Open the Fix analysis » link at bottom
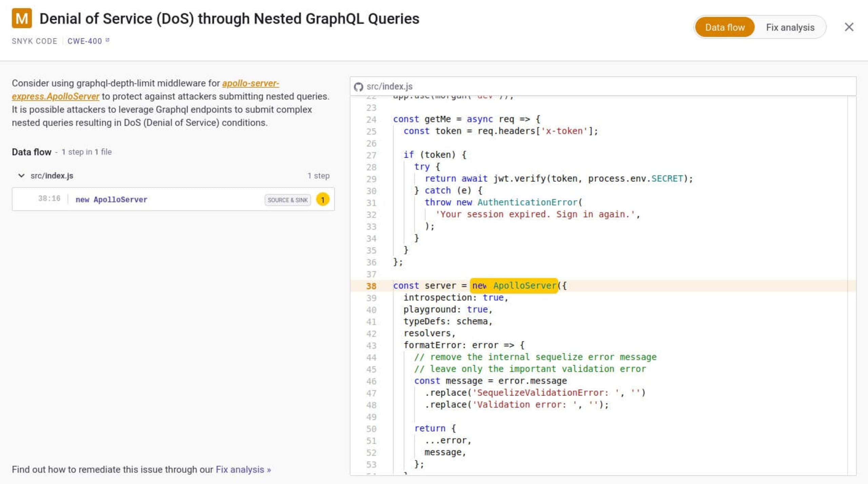 [243, 469]
